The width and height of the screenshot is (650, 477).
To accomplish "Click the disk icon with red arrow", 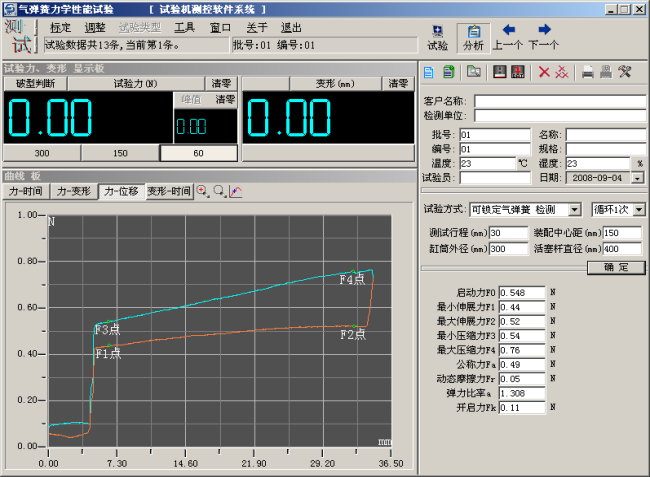I will [x=518, y=72].
